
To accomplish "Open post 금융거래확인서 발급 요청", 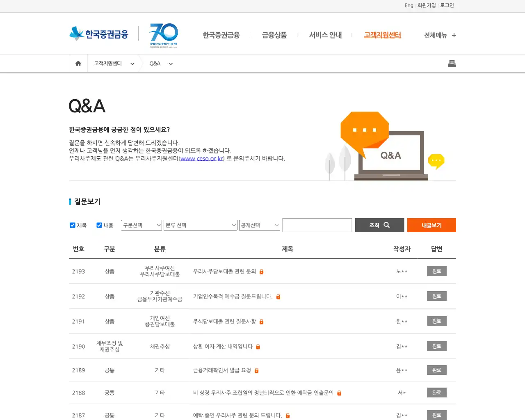I will 222,370.
